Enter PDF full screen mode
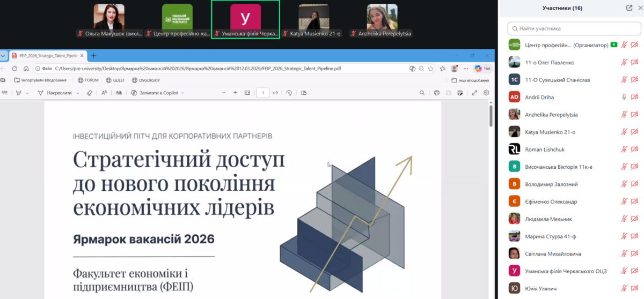This screenshot has height=299, width=644. pos(474,93)
